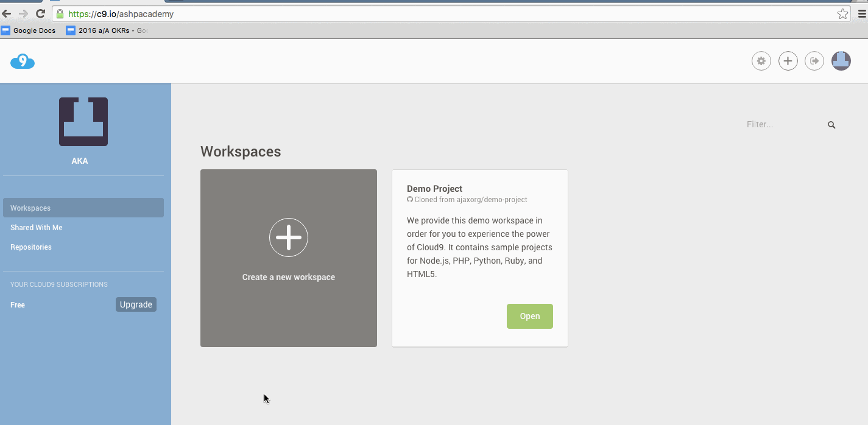
Task: Open settings via the gear icon
Action: point(761,61)
